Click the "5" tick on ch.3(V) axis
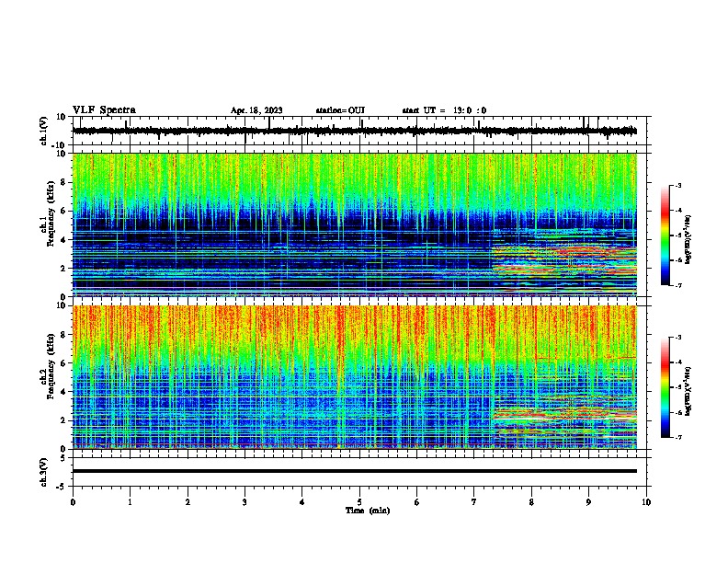Screen dimensions: 728x563 (x=63, y=458)
